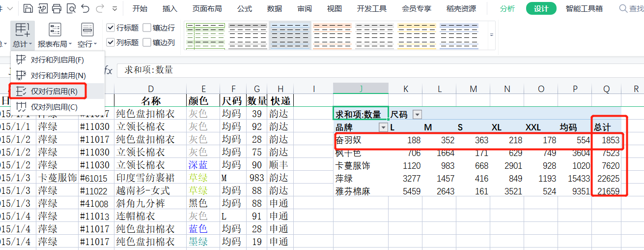Open the 开始 ribbon tab
644x250 pixels.
(x=140, y=9)
